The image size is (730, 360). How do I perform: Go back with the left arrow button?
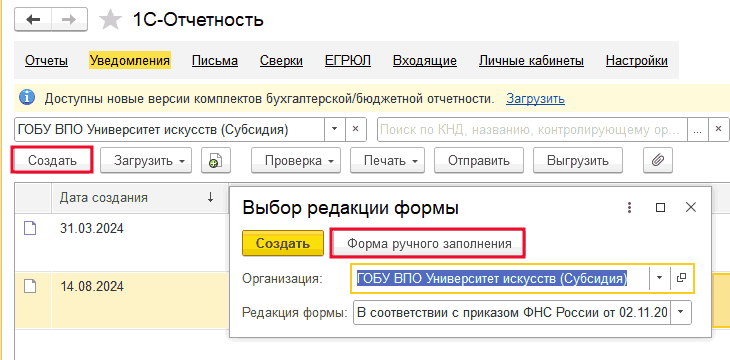click(33, 20)
